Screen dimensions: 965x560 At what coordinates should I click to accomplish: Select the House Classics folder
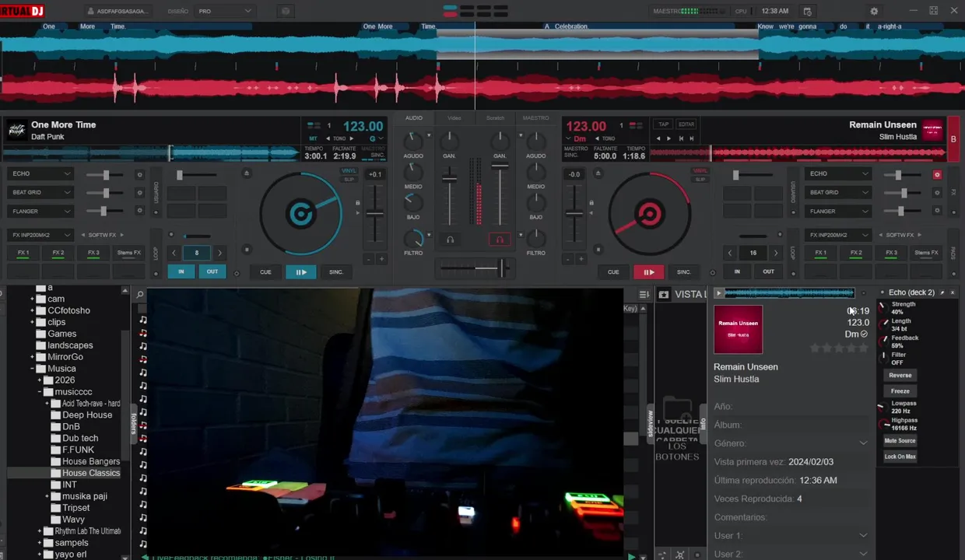(91, 473)
